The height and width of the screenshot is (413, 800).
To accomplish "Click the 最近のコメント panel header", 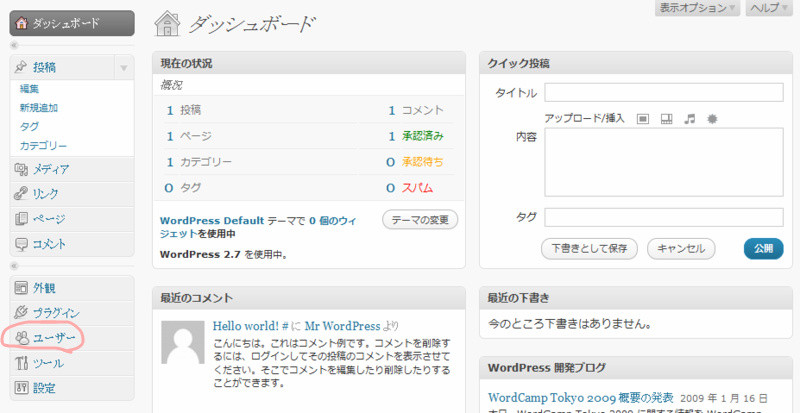I will pos(309,298).
